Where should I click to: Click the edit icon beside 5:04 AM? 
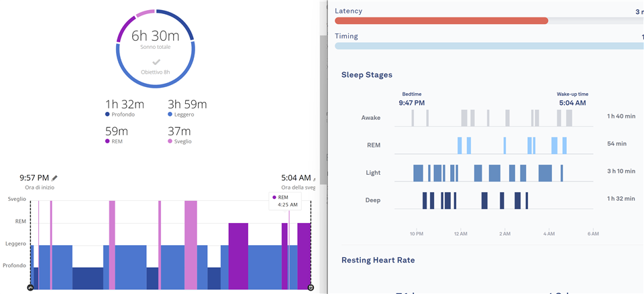(315, 178)
